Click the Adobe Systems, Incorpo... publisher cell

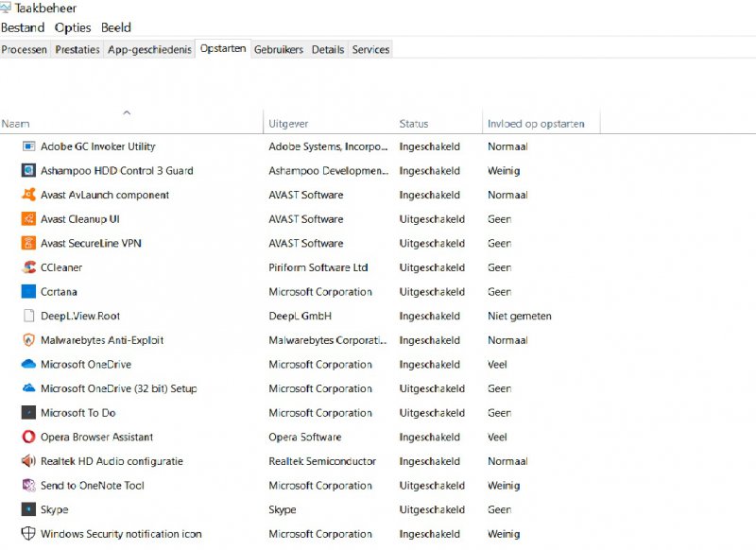(328, 146)
